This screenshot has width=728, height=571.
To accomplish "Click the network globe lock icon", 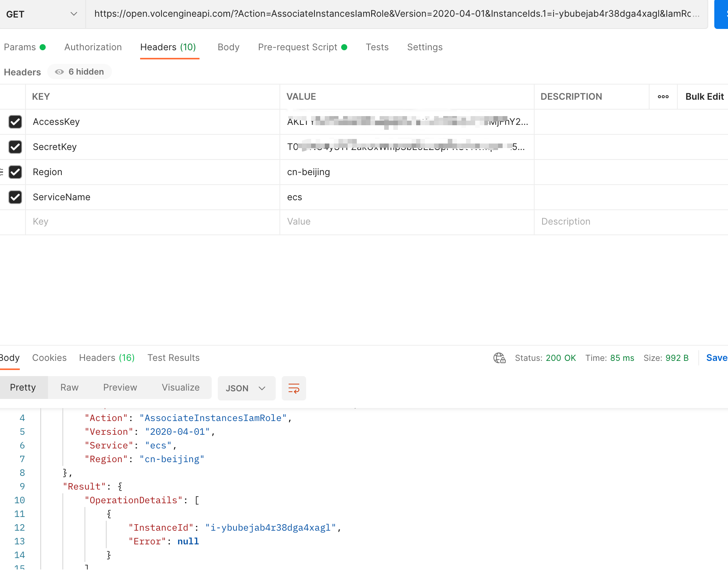I will 499,358.
